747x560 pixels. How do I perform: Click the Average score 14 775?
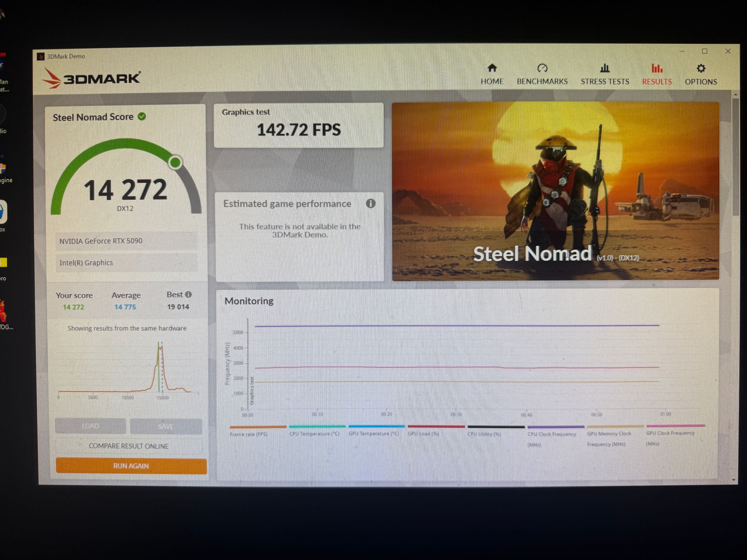(125, 307)
